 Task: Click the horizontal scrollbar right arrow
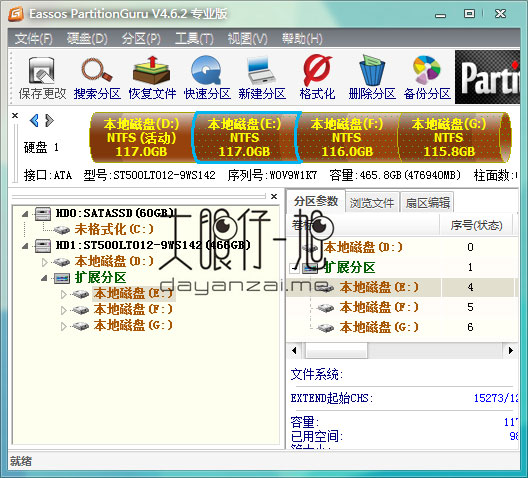[x=510, y=350]
